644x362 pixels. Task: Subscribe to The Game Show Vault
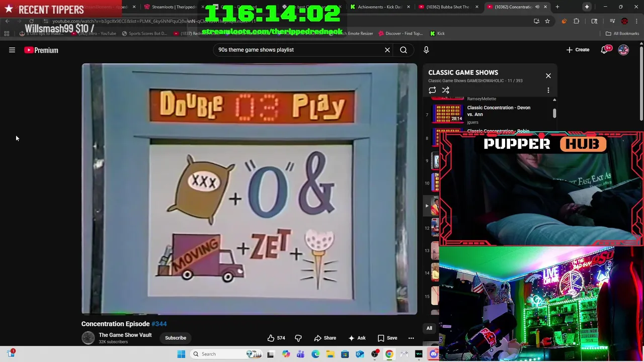click(176, 338)
